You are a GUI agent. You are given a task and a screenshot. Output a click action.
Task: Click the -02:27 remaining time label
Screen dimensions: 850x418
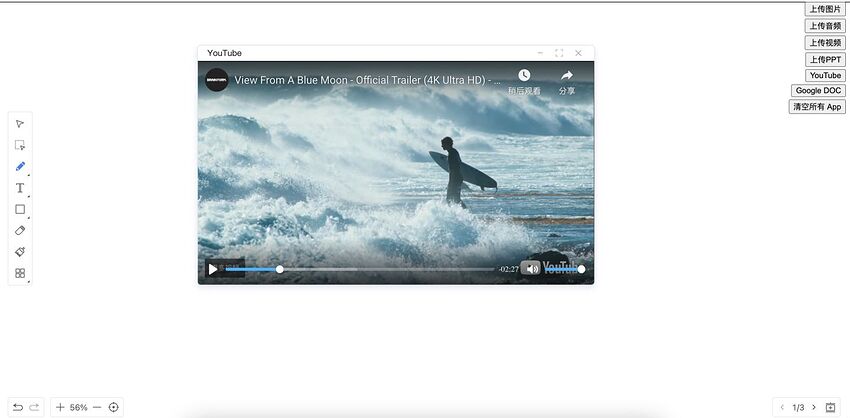[x=508, y=269]
